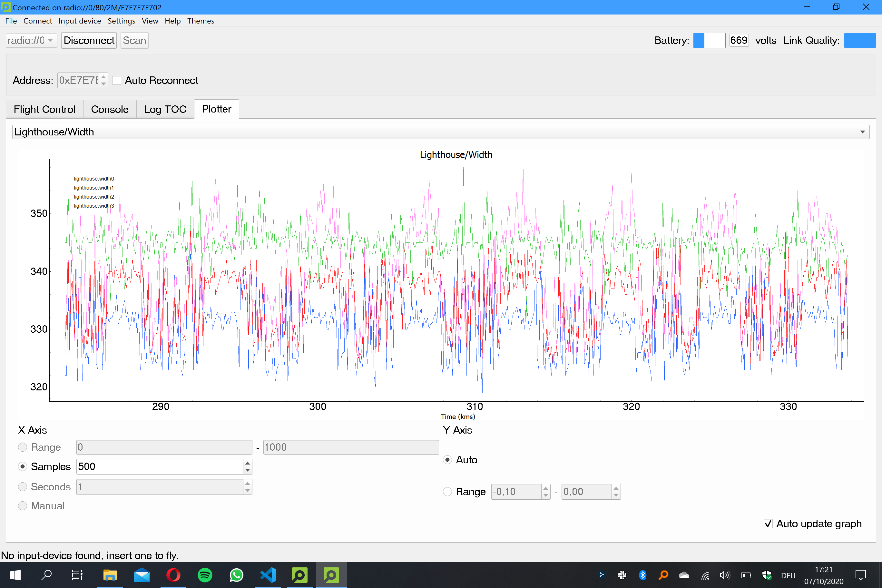Open File Explorer from the taskbar
Viewport: 882px width, 588px height.
pyautogui.click(x=110, y=575)
